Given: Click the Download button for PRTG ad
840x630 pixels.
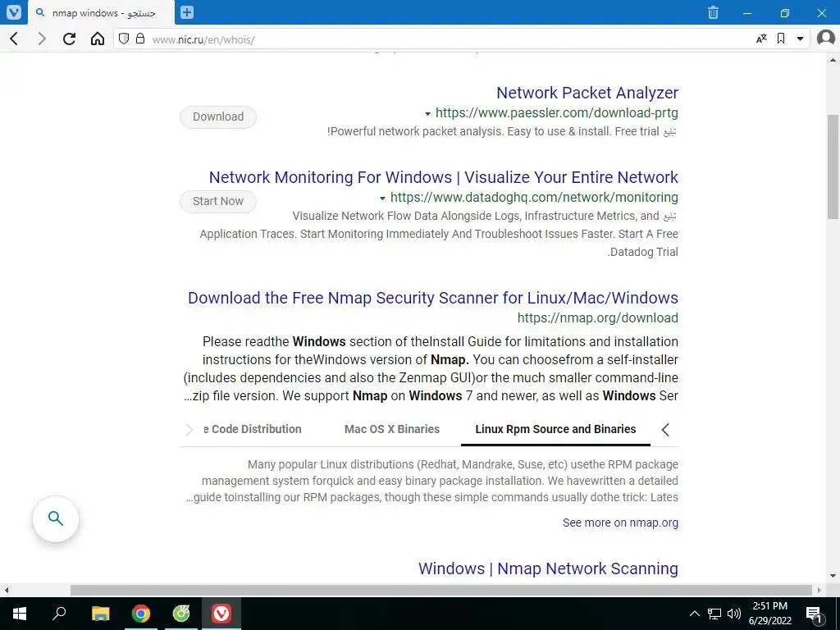Looking at the screenshot, I should point(218,116).
